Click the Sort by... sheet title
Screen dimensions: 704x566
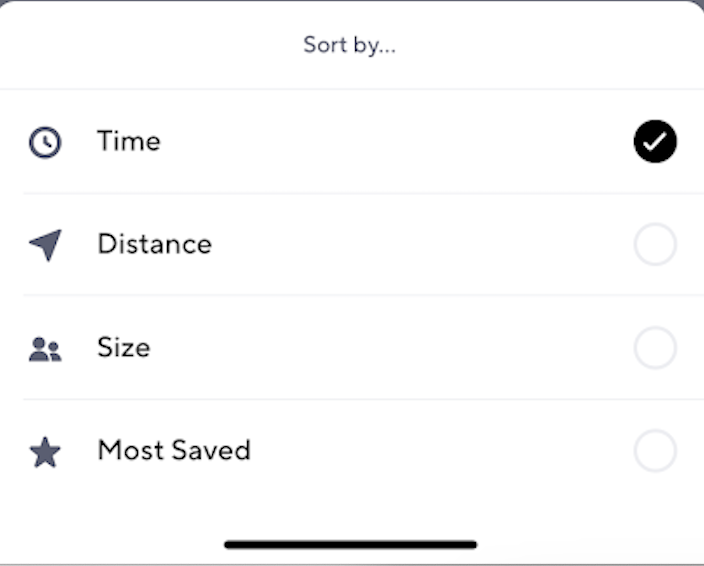(x=350, y=44)
